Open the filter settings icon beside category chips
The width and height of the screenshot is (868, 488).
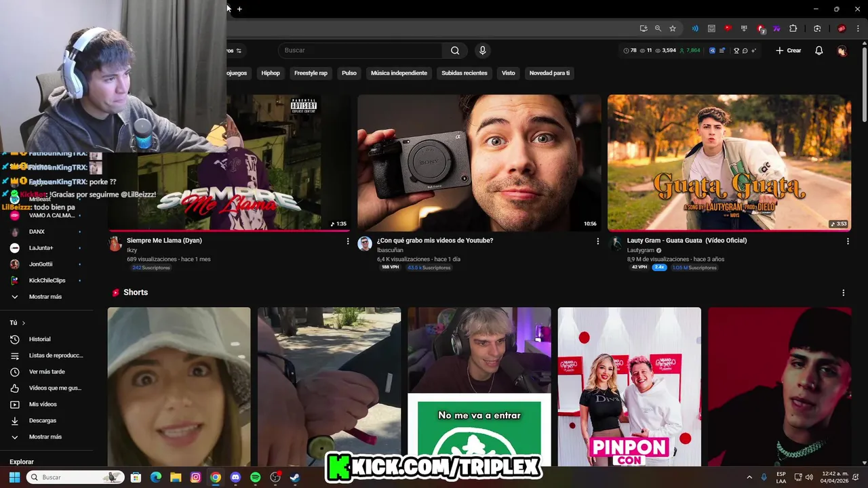point(239,51)
